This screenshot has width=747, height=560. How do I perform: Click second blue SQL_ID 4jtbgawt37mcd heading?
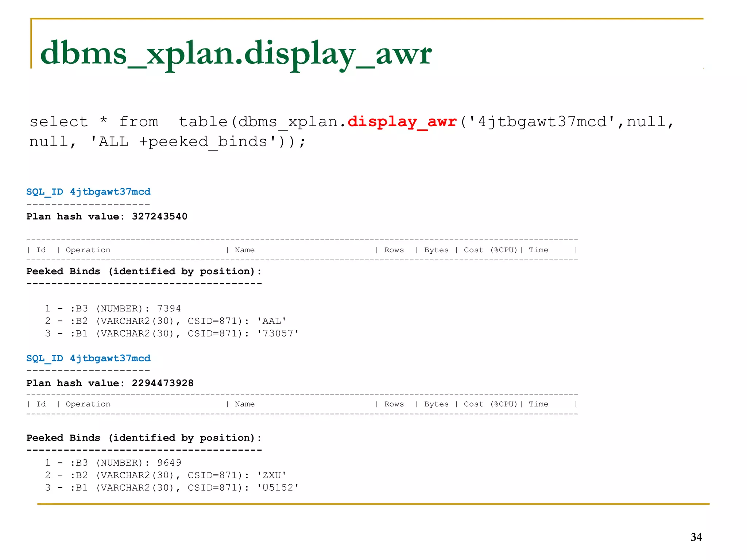coord(88,359)
